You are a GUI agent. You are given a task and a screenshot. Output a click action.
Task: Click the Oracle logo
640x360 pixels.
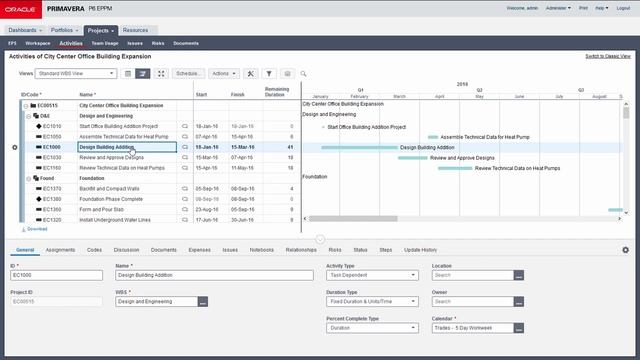click(21, 9)
